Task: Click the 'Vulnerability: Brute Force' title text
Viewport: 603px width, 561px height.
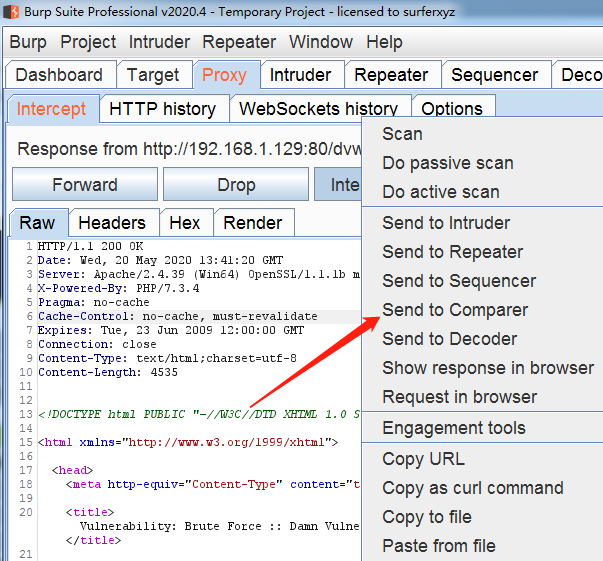Action: [220, 526]
